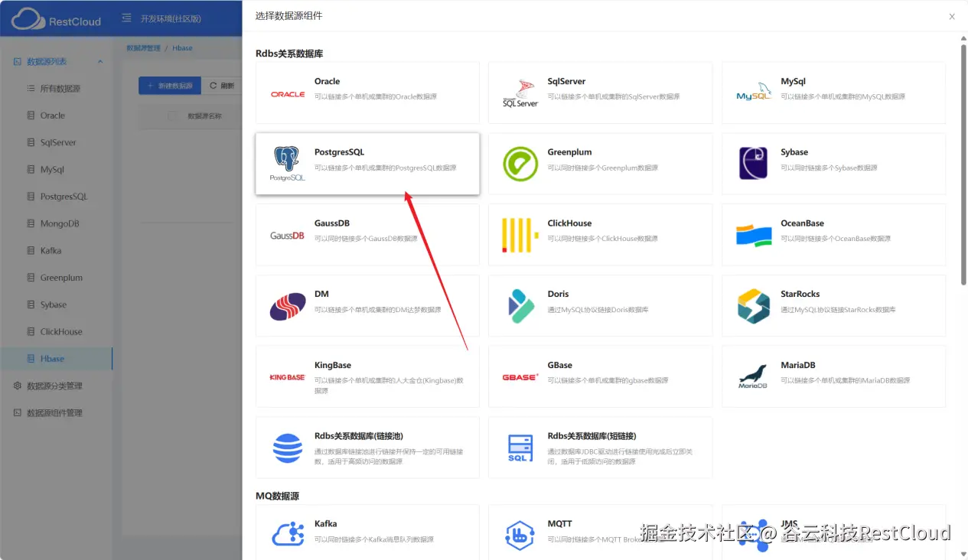Click the short-link SQL server icon
This screenshot has width=968, height=560.
tap(520, 448)
